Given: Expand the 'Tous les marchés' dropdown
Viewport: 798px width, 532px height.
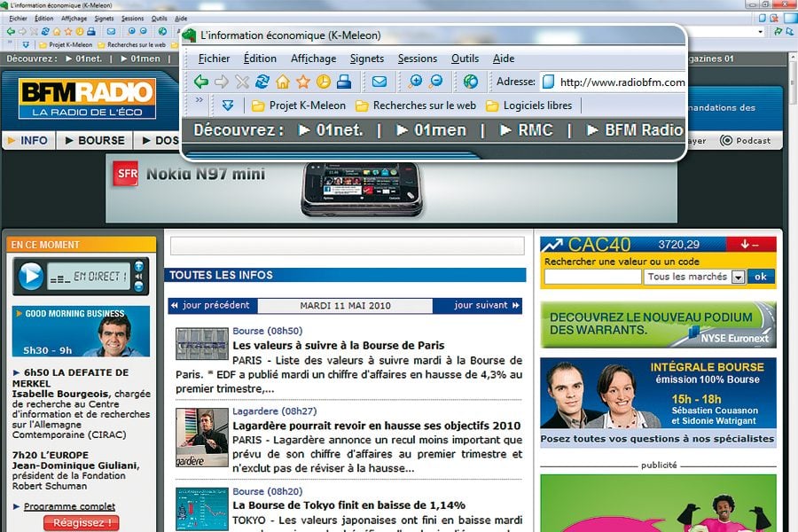Looking at the screenshot, I should coord(738,278).
